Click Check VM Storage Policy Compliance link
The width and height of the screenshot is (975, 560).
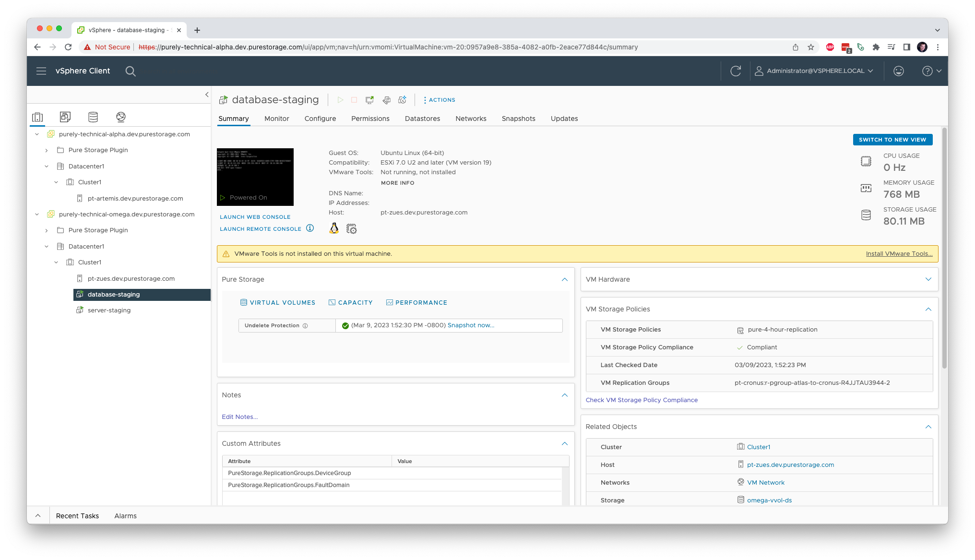642,400
